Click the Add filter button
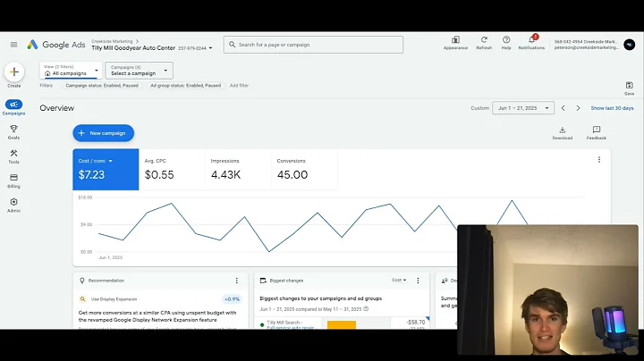This screenshot has height=361, width=644. 239,85
